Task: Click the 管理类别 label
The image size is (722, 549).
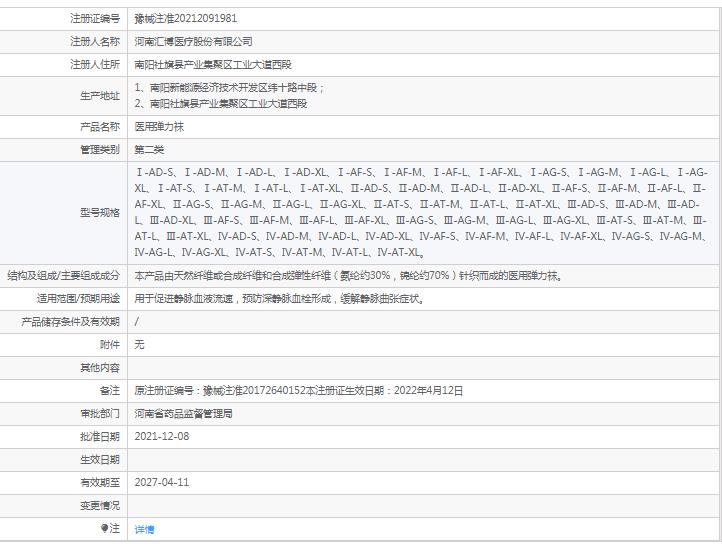Action: 100,150
